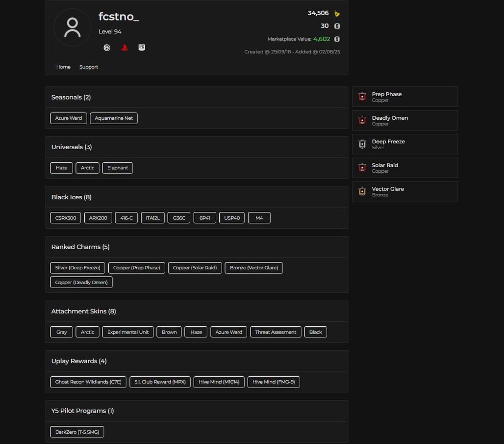
Task: Select the Experimental Unit attachment tag
Action: pyautogui.click(x=128, y=332)
